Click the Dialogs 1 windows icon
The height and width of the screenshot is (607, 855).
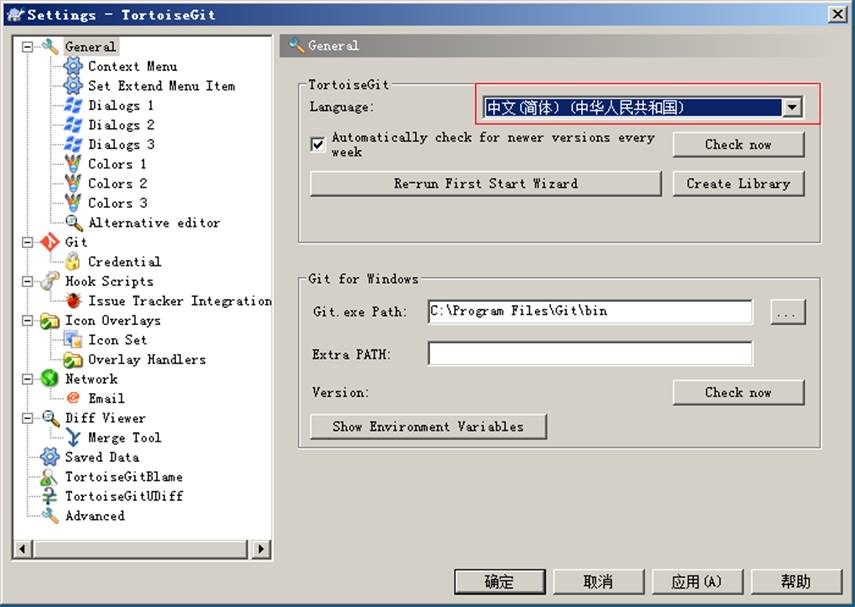click(73, 105)
